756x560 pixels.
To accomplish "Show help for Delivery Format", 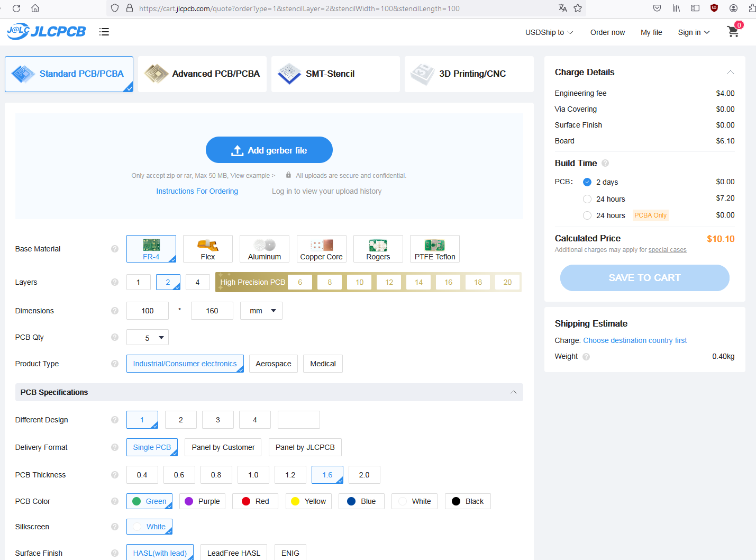I will click(115, 447).
